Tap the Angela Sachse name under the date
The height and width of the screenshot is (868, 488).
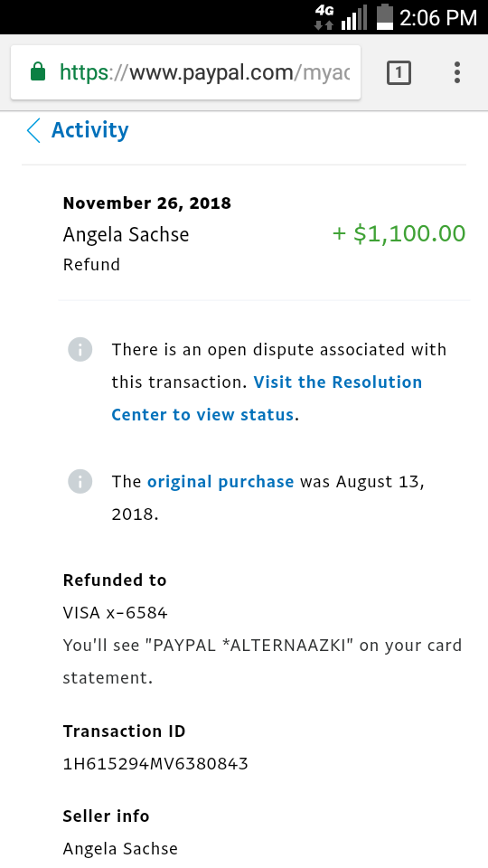point(127,235)
